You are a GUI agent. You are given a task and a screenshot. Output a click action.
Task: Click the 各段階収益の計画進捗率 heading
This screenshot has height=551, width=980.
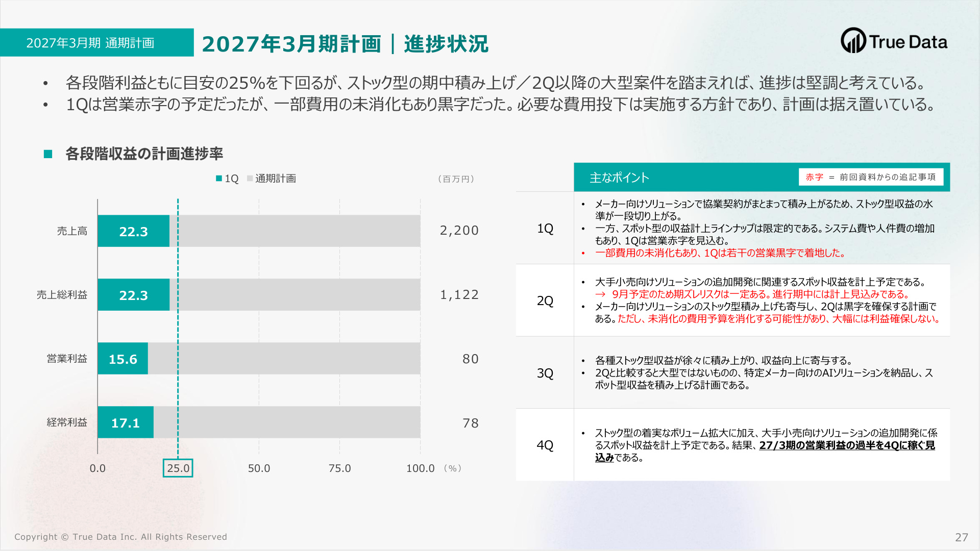click(x=144, y=154)
